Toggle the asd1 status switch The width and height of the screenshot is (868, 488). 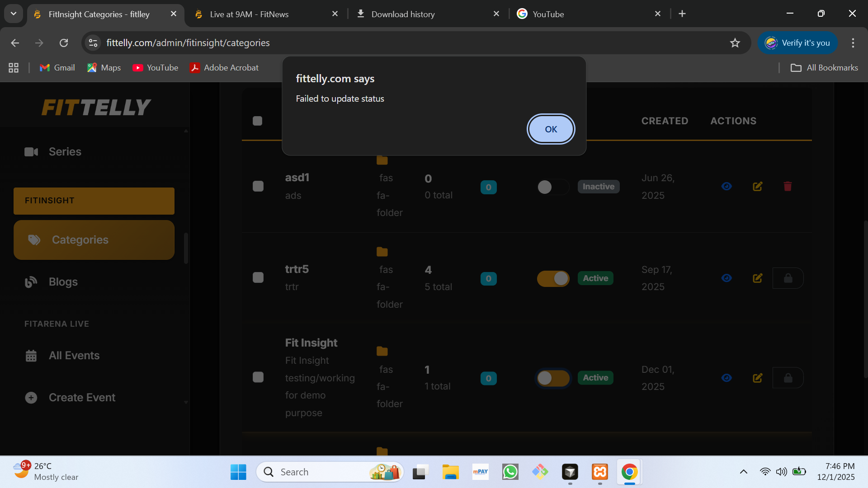(552, 187)
